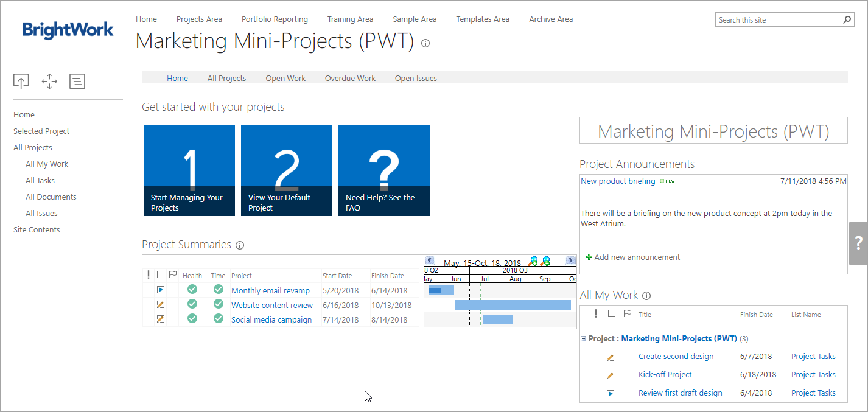Click the green plus Add new announcement icon
This screenshot has height=412, width=868.
[589, 257]
